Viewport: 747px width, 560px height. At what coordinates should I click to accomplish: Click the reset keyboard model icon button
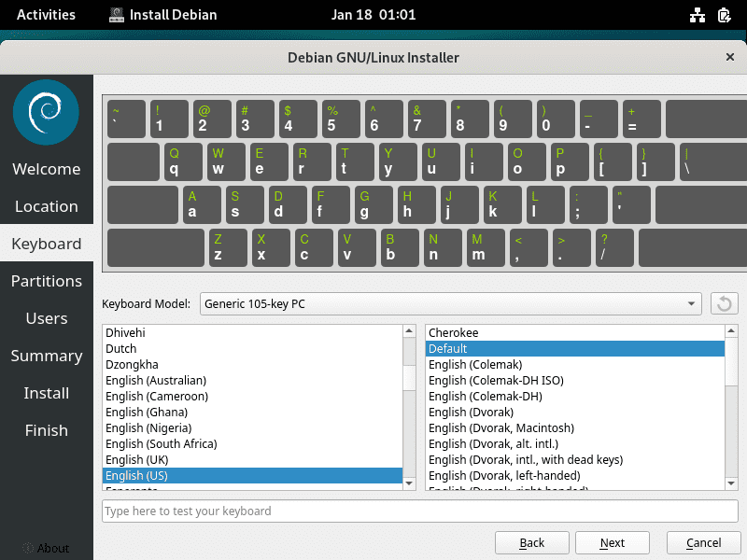click(x=725, y=304)
